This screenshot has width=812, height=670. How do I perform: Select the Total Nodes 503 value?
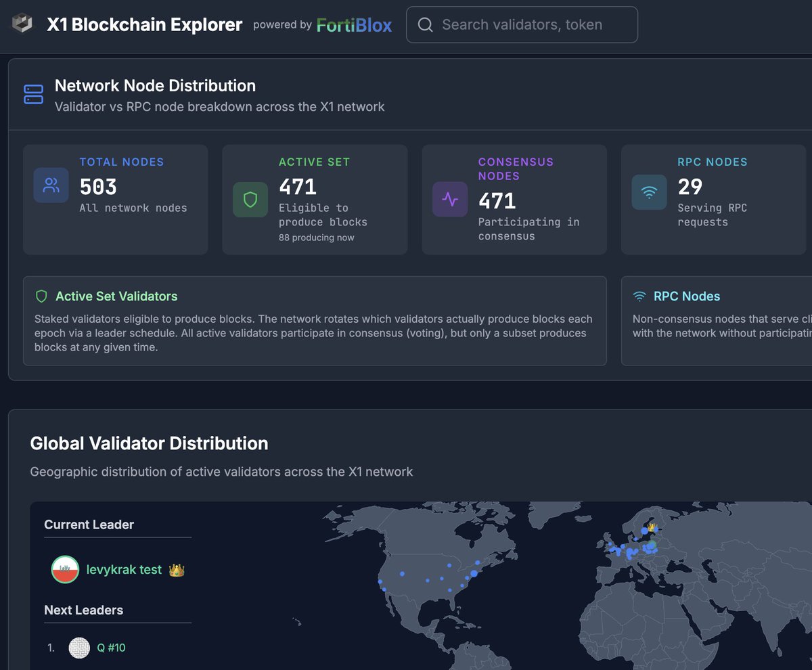pyautogui.click(x=99, y=187)
